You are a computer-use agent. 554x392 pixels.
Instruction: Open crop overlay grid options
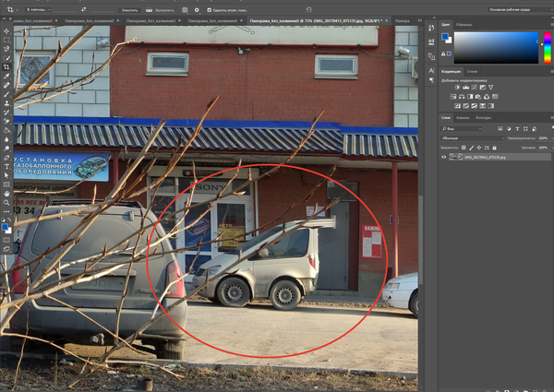[x=185, y=9]
